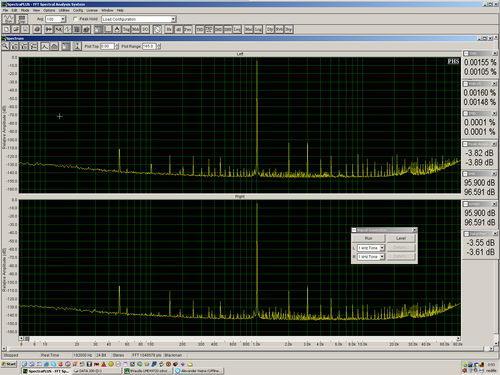Select the Pwr toolbar button
500x375 pixels.
188,29
